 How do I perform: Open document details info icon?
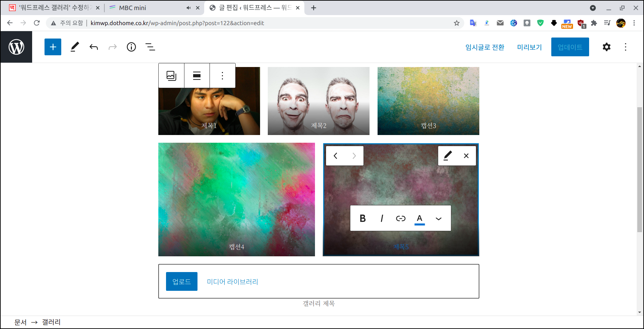pyautogui.click(x=131, y=47)
